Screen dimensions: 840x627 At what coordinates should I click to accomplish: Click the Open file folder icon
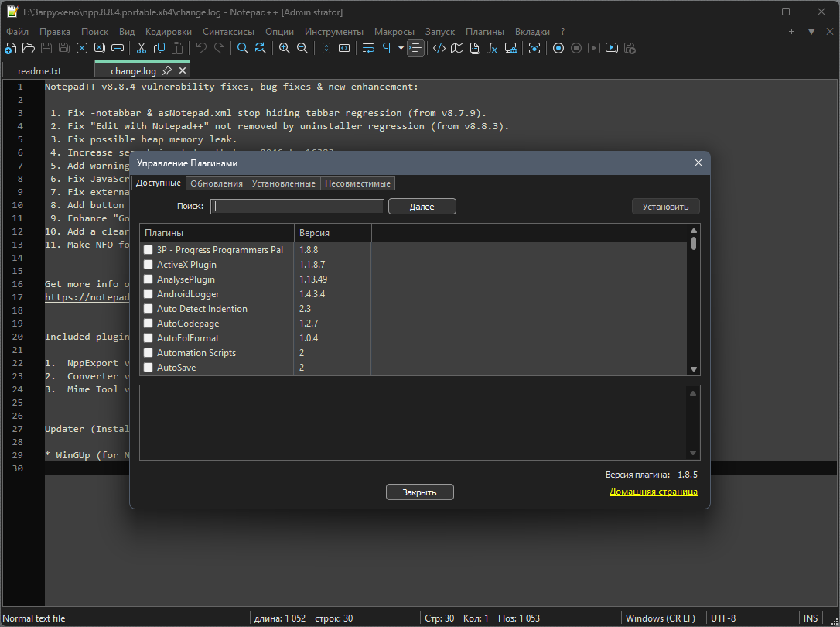click(29, 48)
